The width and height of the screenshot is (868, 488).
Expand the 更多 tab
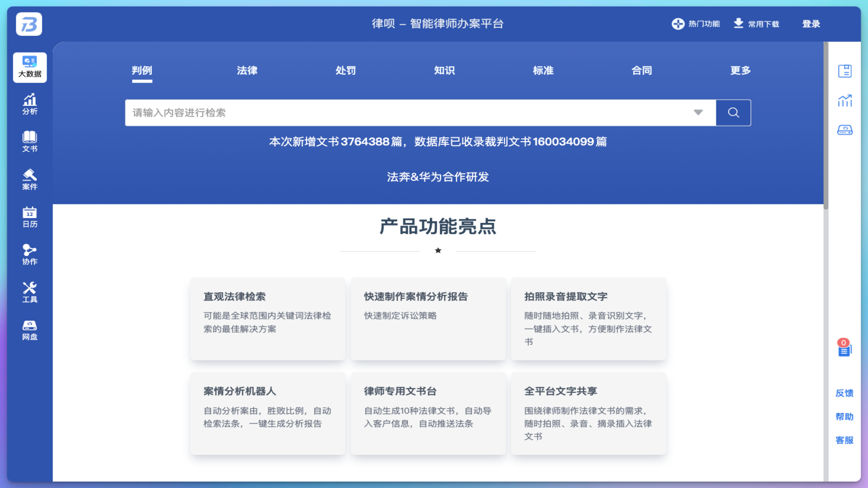(740, 70)
